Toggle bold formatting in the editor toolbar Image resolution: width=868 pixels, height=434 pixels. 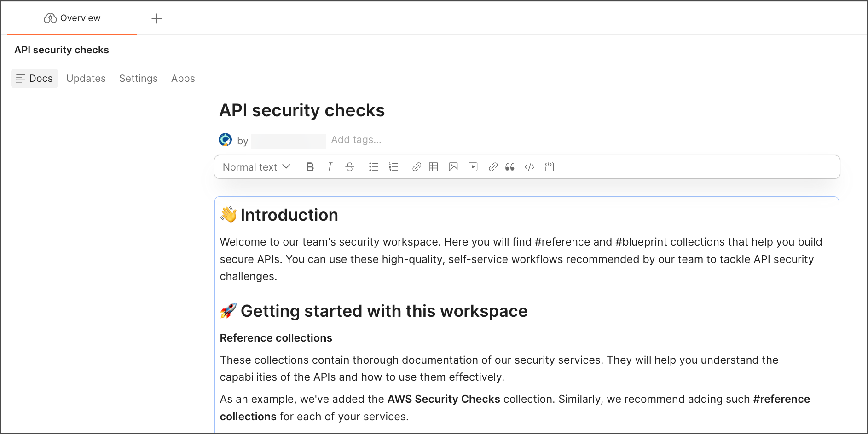click(x=310, y=167)
